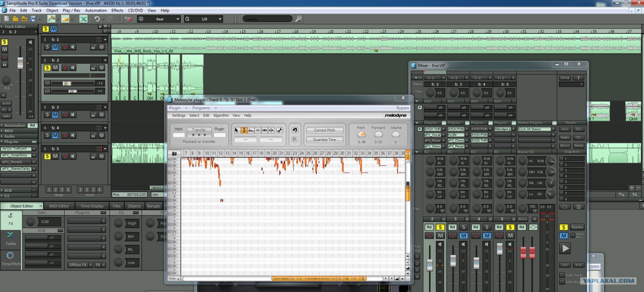Select the Melodyne note separation tool
644x292 pixels.
point(271,130)
